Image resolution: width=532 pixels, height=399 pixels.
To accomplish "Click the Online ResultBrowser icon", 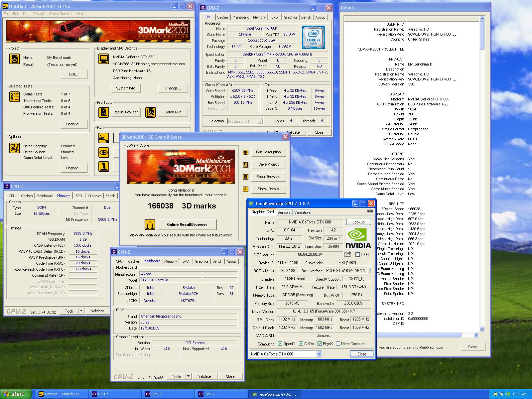I will pos(150,225).
